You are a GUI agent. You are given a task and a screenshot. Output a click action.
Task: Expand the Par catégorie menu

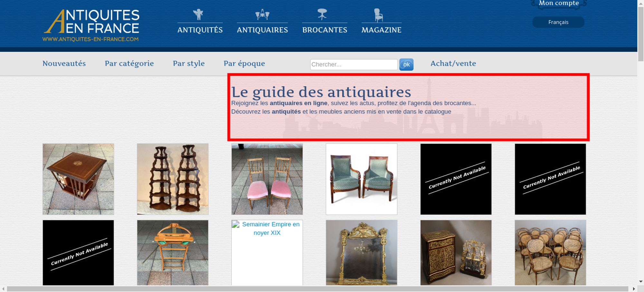pos(129,63)
